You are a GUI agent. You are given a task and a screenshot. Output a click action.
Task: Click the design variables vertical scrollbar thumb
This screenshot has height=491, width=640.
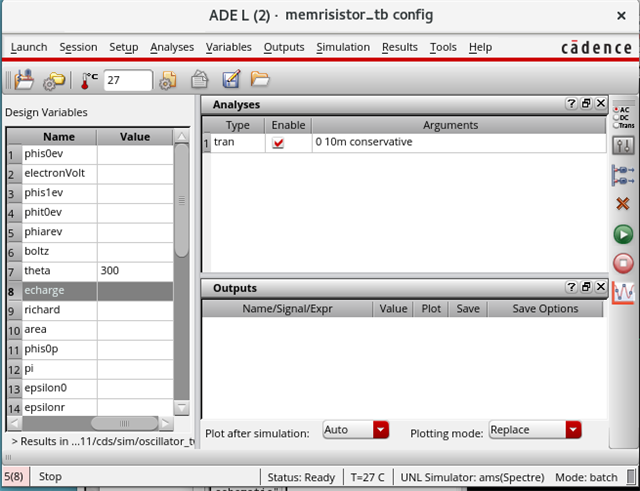[x=182, y=200]
